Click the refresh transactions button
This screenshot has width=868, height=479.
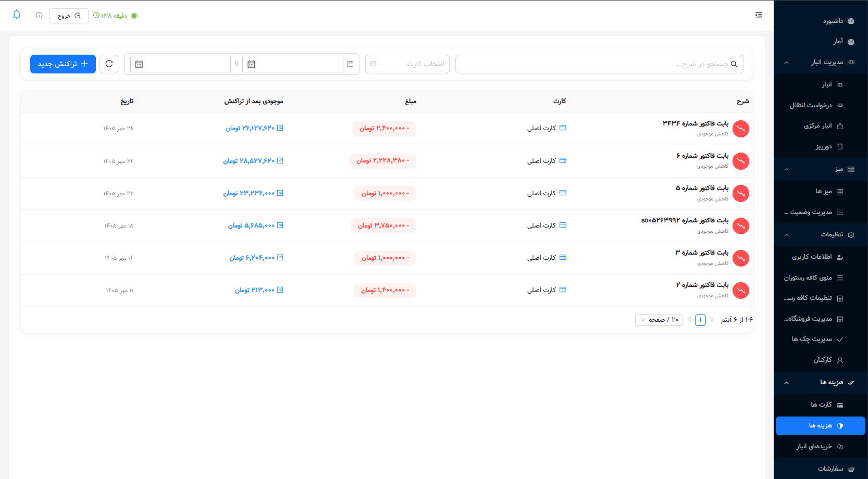tap(109, 64)
